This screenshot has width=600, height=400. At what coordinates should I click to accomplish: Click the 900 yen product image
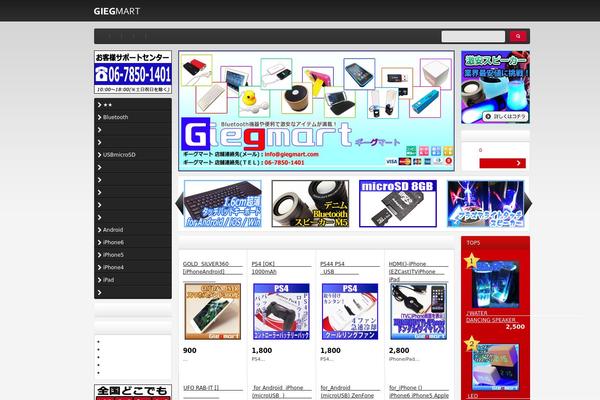(x=212, y=312)
